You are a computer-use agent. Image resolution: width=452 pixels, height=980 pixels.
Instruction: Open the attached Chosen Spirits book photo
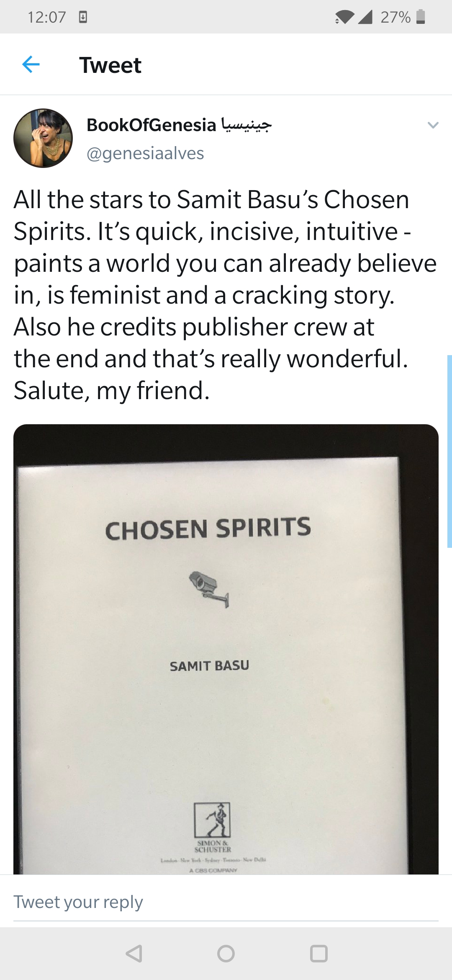tap(226, 649)
